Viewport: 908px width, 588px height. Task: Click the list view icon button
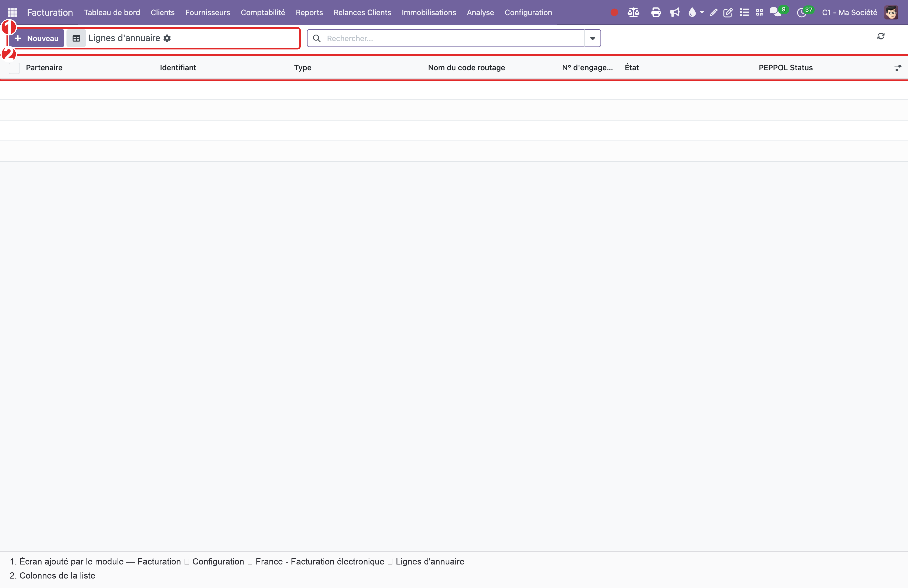(76, 38)
